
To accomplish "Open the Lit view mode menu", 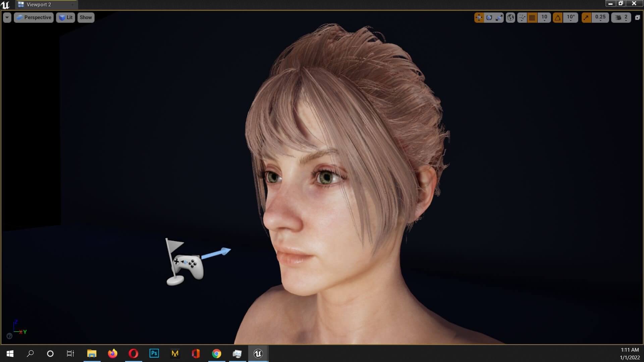I will pos(66,17).
